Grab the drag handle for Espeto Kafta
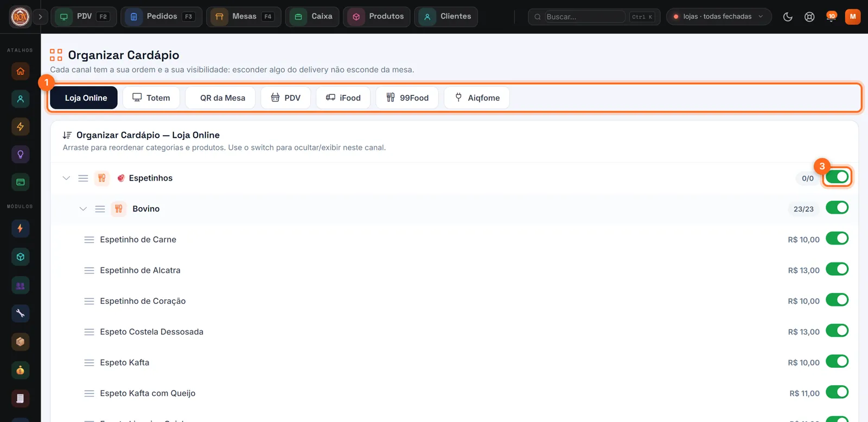868x422 pixels. pos(89,363)
